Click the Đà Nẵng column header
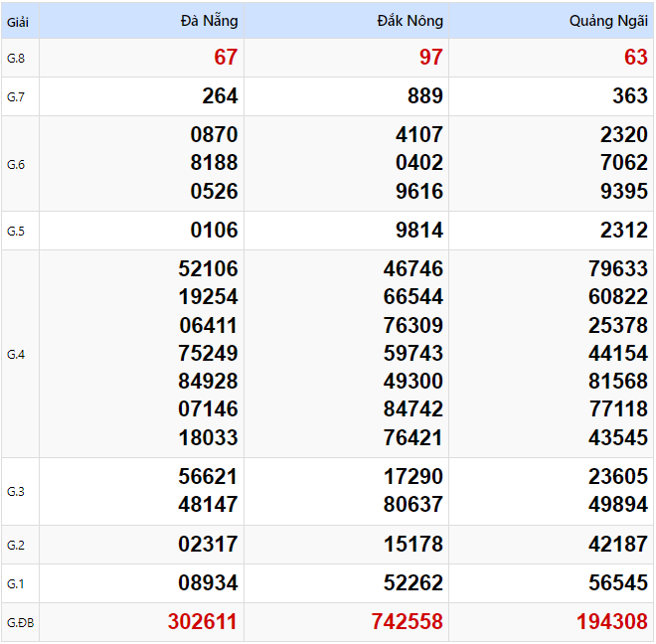This screenshot has width=656, height=644. 209,21
